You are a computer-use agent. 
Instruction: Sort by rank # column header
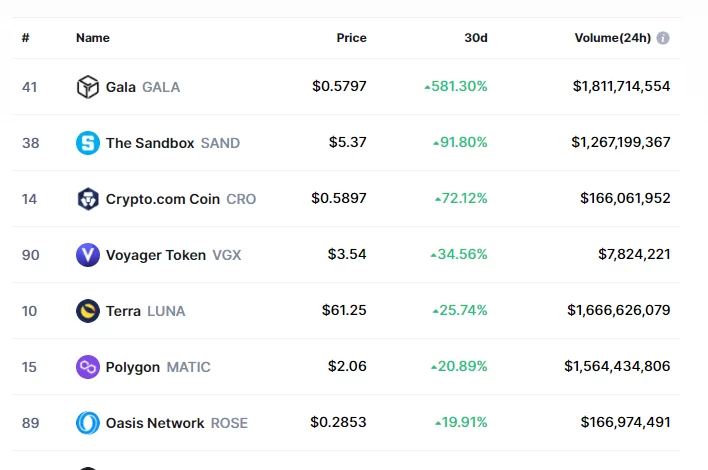pyautogui.click(x=26, y=38)
